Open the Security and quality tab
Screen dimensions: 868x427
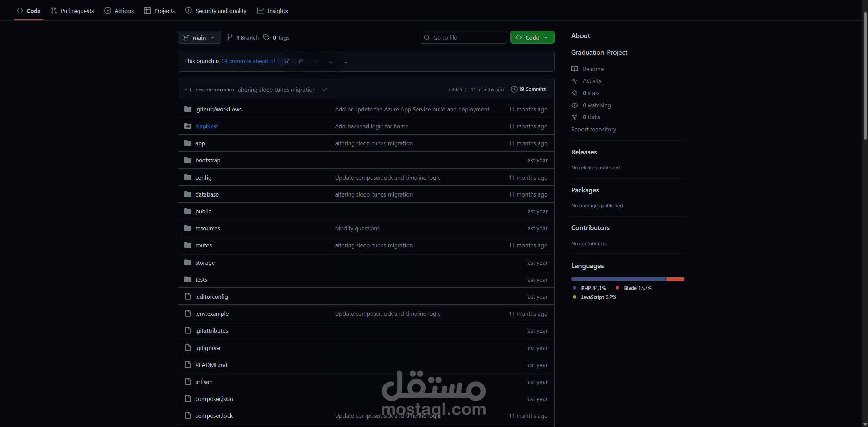[x=216, y=11]
